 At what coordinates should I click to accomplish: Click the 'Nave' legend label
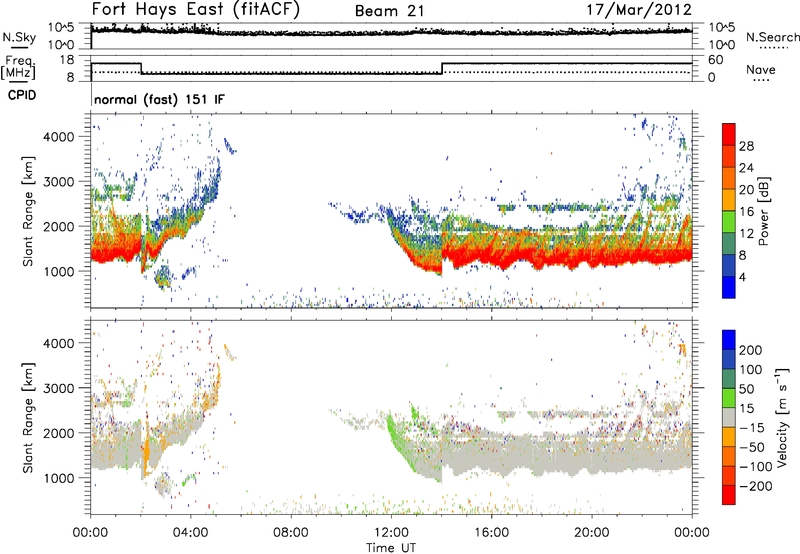(761, 69)
